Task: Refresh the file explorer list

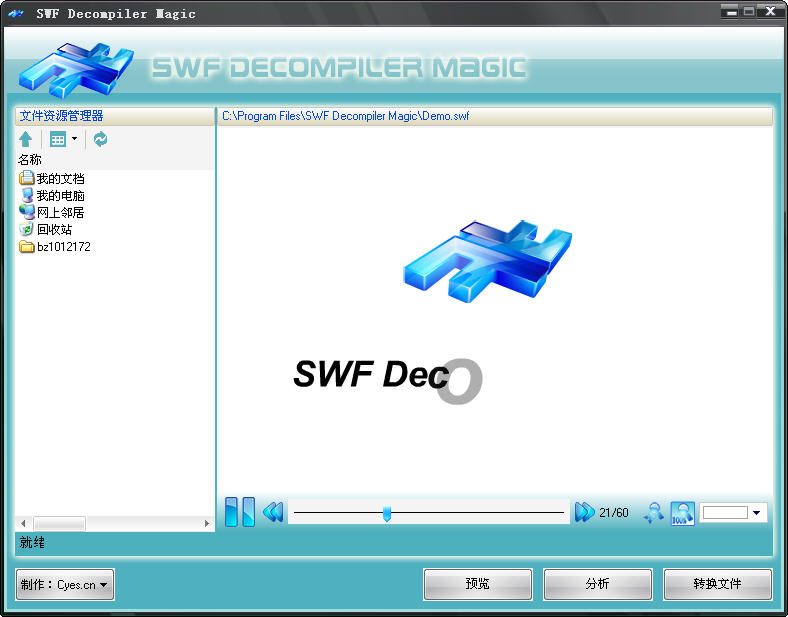Action: (101, 139)
